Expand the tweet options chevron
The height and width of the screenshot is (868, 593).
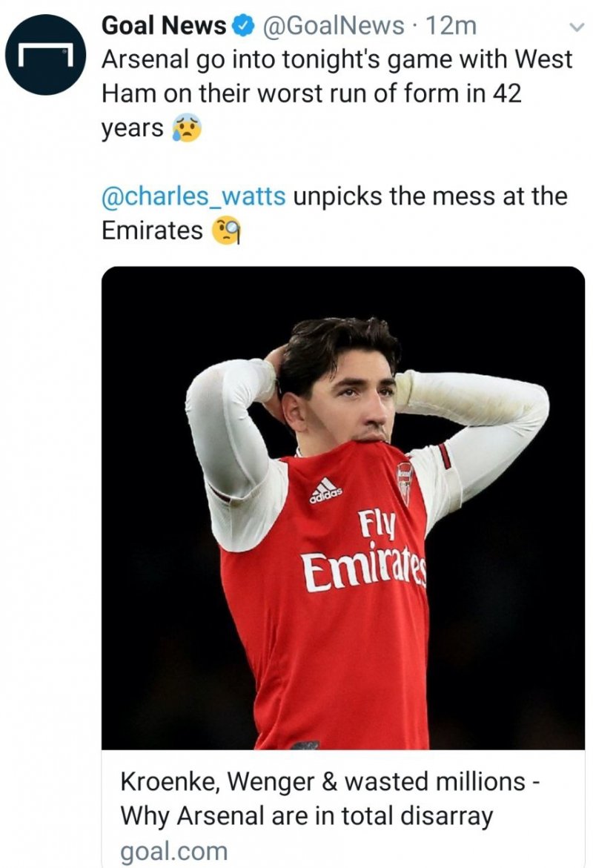(576, 28)
